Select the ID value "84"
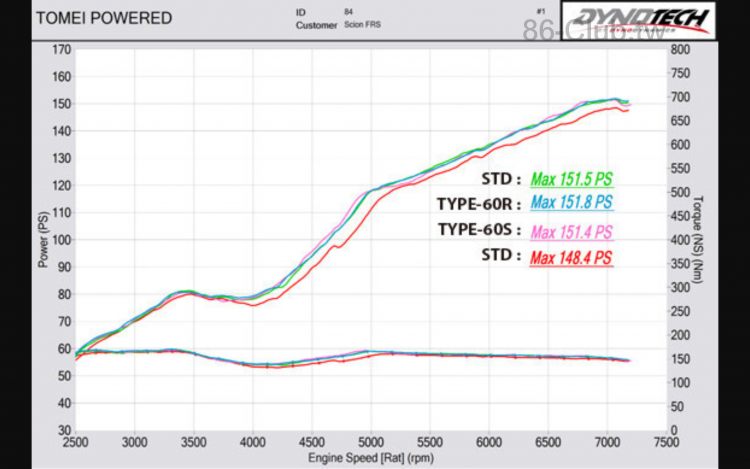750x469 pixels. [x=348, y=12]
